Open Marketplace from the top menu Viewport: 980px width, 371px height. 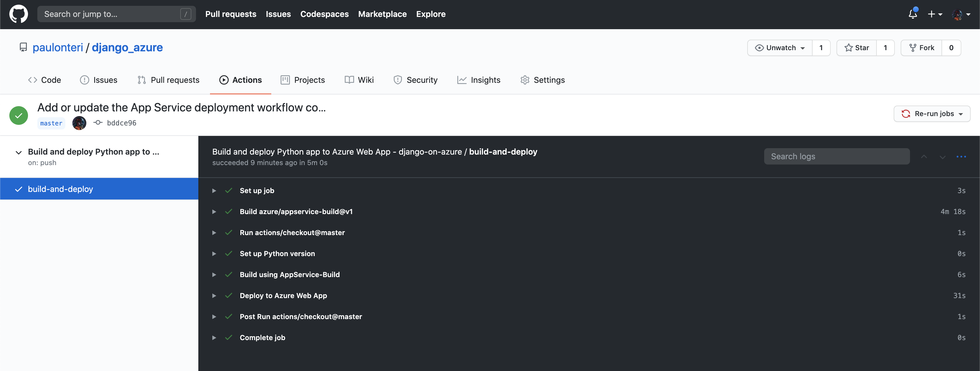point(382,14)
